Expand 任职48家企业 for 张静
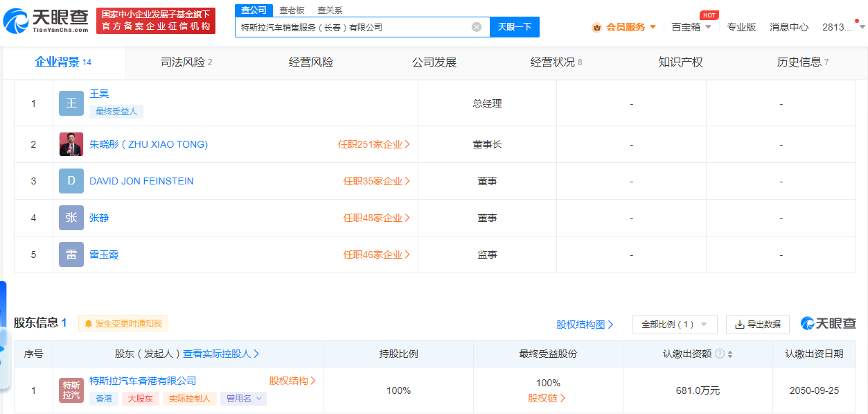Viewport: 868px width, 414px height. click(x=377, y=218)
